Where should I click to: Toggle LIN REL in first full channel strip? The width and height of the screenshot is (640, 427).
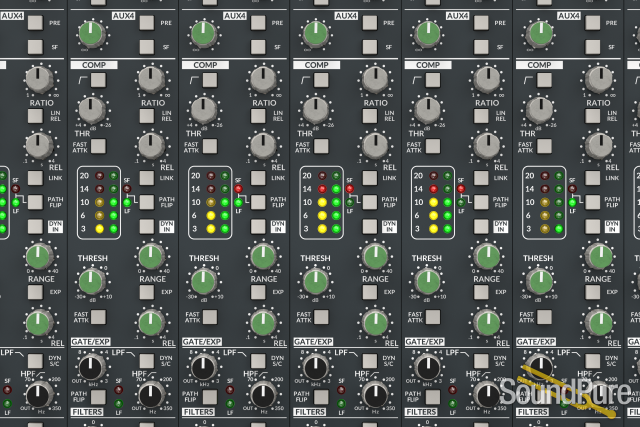coord(147,116)
